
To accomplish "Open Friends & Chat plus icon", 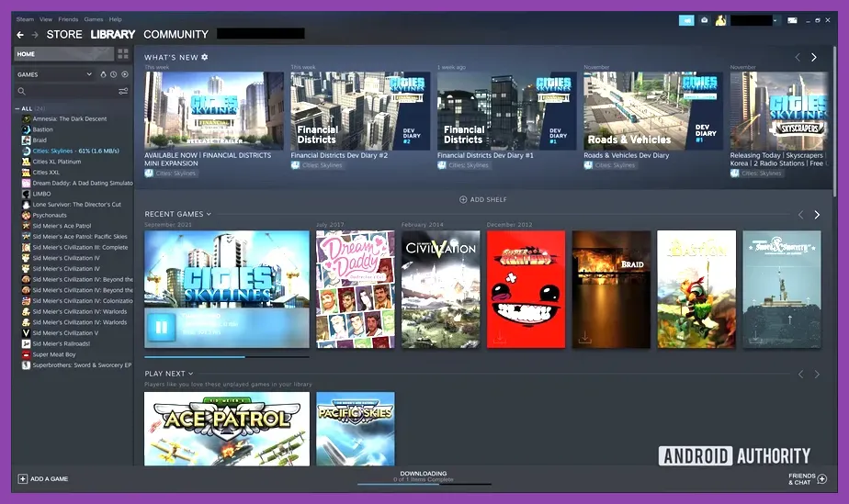I will (x=822, y=479).
